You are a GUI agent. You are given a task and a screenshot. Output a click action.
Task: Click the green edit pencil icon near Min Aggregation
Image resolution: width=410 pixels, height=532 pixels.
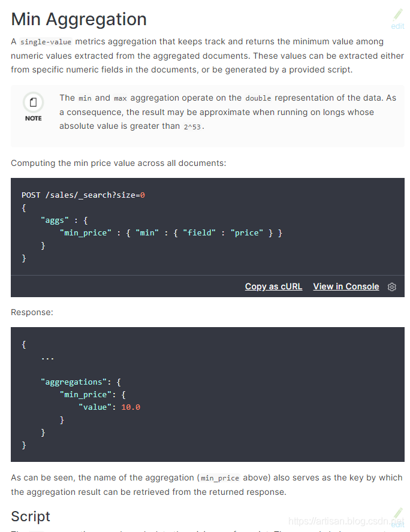click(x=397, y=16)
